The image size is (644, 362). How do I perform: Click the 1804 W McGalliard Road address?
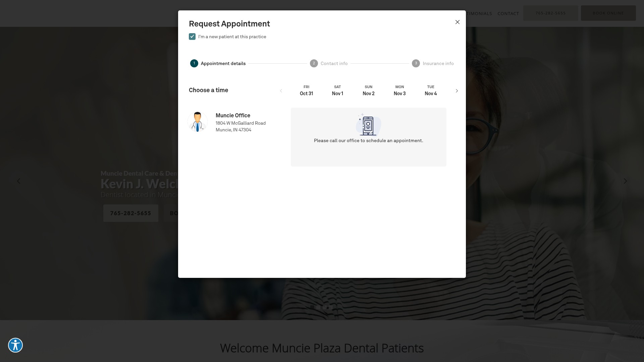tap(240, 123)
